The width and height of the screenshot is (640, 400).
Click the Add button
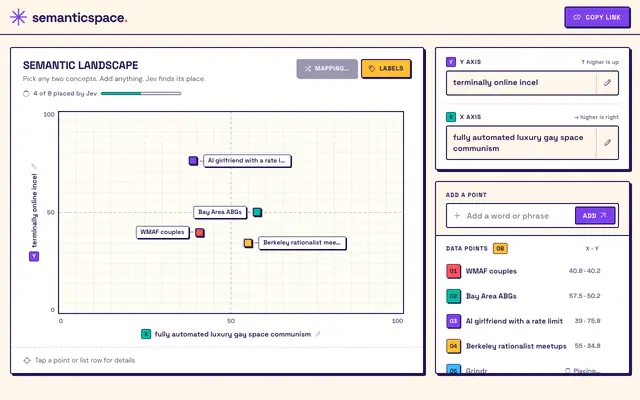(x=595, y=216)
